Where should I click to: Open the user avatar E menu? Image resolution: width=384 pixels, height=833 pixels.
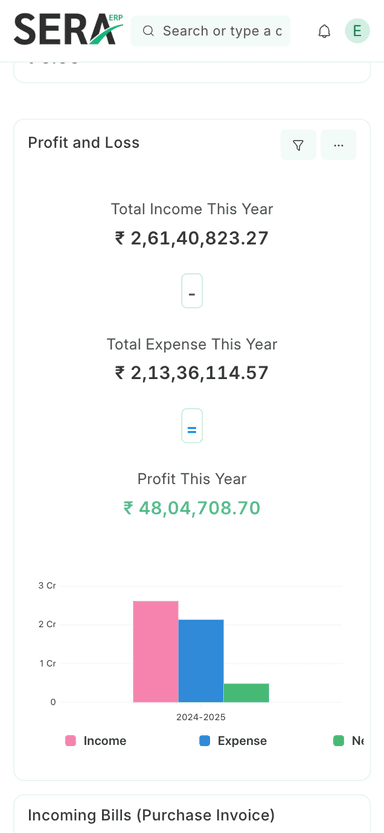tap(357, 31)
